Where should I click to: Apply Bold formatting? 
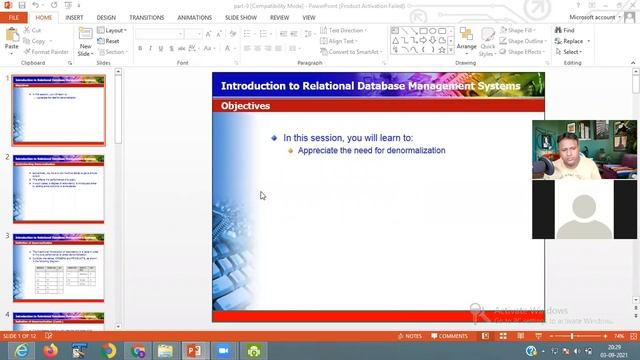pyautogui.click(x=140, y=49)
